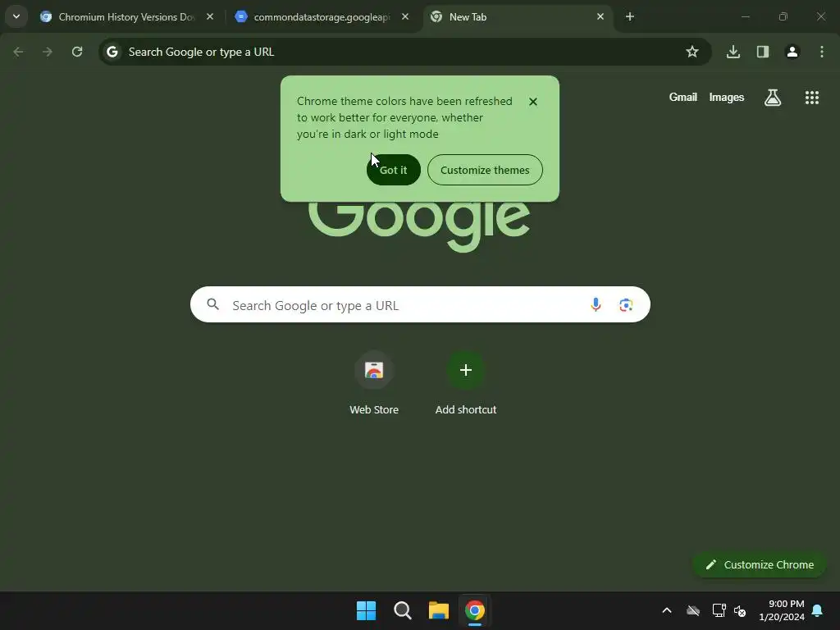
Task: Open Search Labs flask icon
Action: click(x=773, y=98)
